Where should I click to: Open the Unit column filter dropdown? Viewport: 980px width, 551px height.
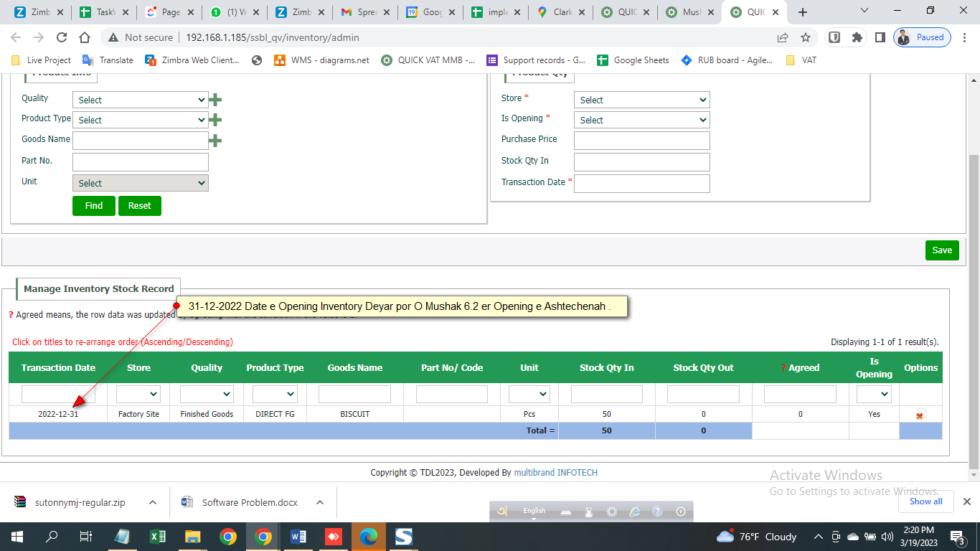tap(529, 394)
